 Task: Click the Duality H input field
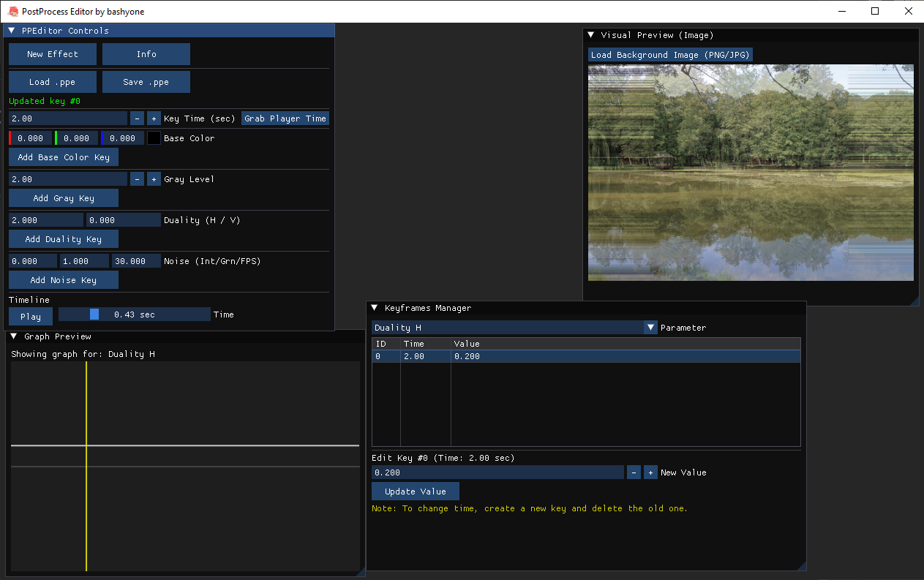point(46,220)
